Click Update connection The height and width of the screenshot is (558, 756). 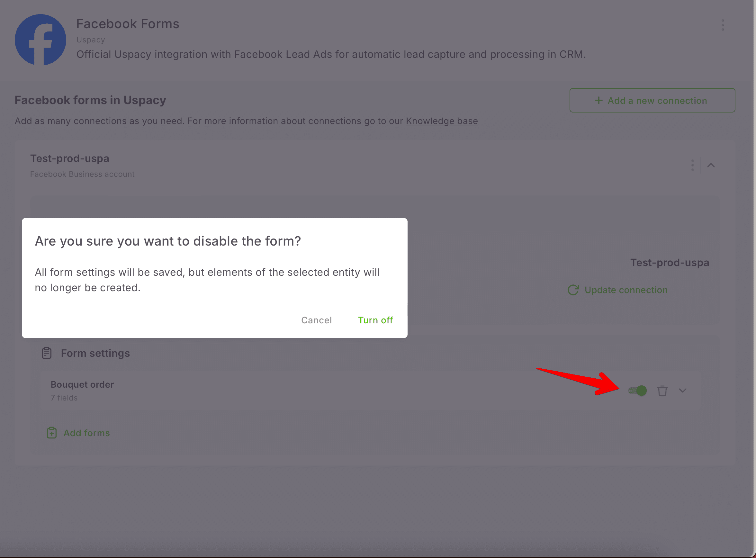pos(617,290)
